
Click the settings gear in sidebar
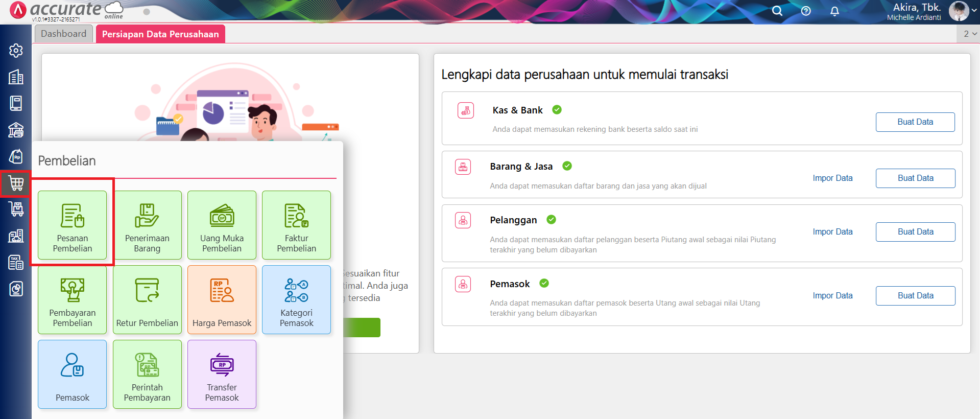click(16, 51)
